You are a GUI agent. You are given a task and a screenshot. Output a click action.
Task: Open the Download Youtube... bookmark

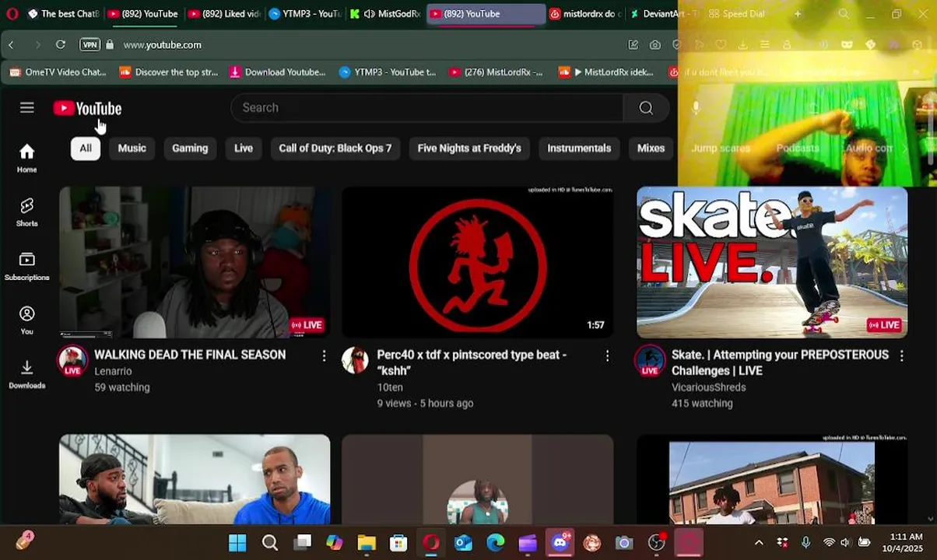pos(278,72)
